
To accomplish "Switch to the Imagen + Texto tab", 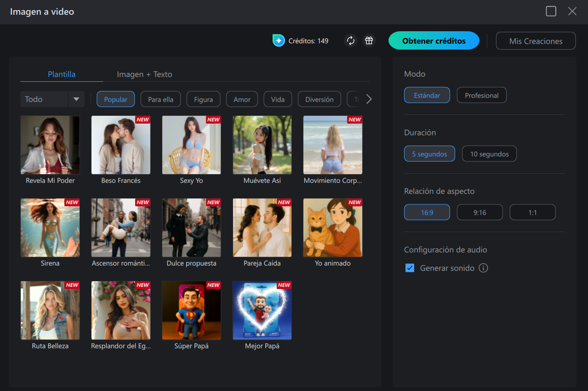I will [144, 74].
